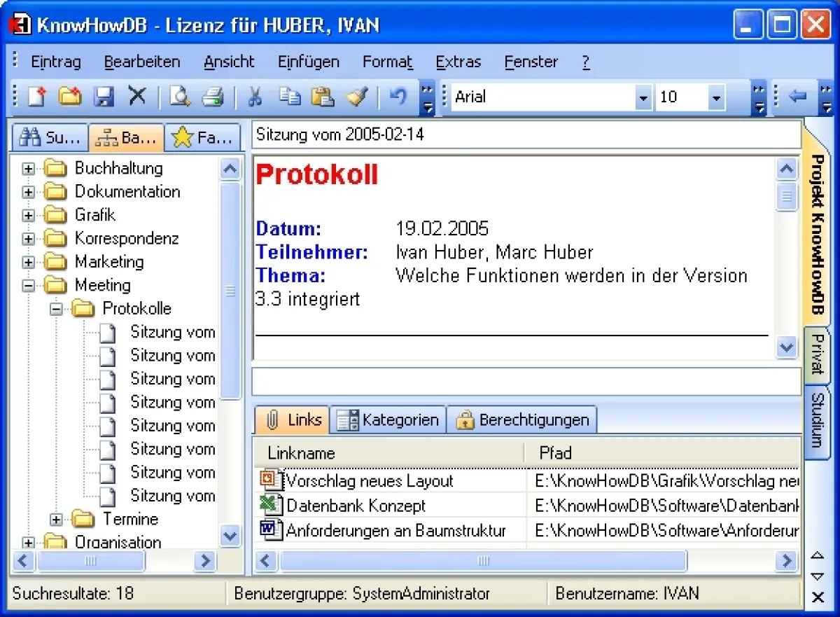Viewport: 840px width, 617px height.
Task: Open the Arial font dropdown
Action: click(643, 98)
